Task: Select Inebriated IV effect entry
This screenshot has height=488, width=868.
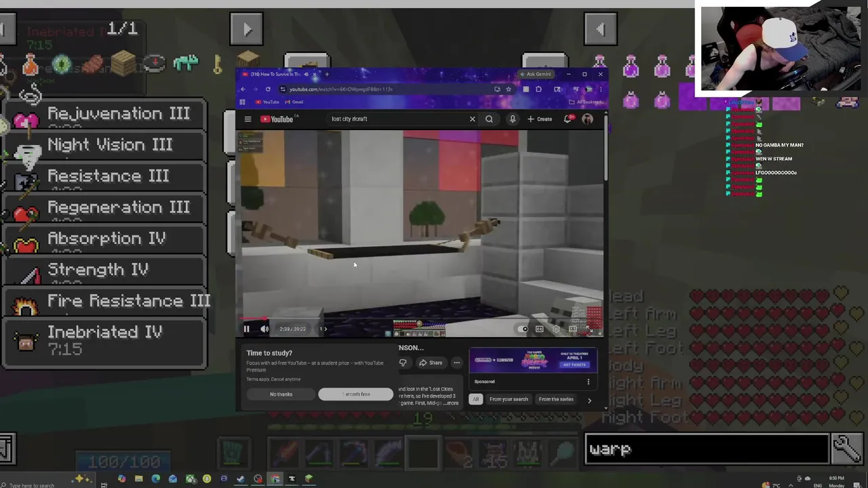Action: click(x=104, y=342)
